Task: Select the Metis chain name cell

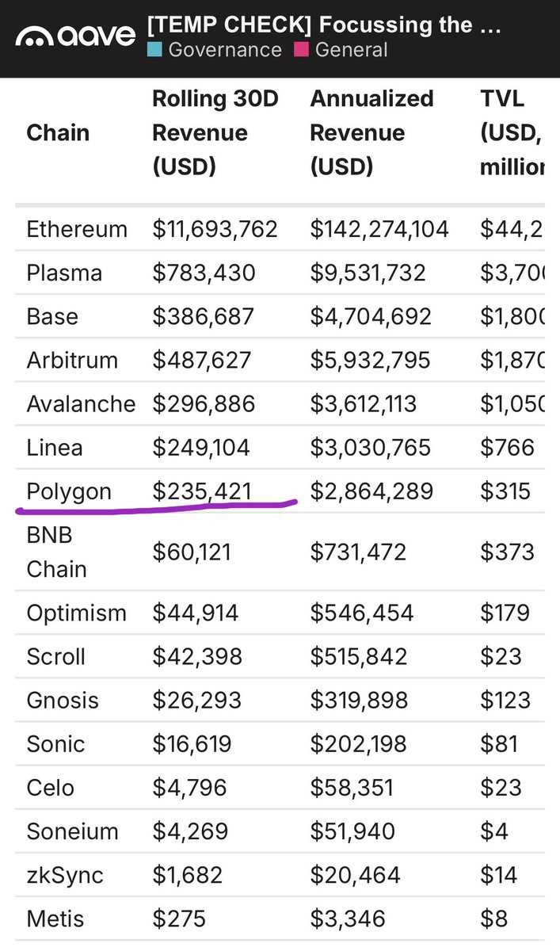Action: (55, 919)
